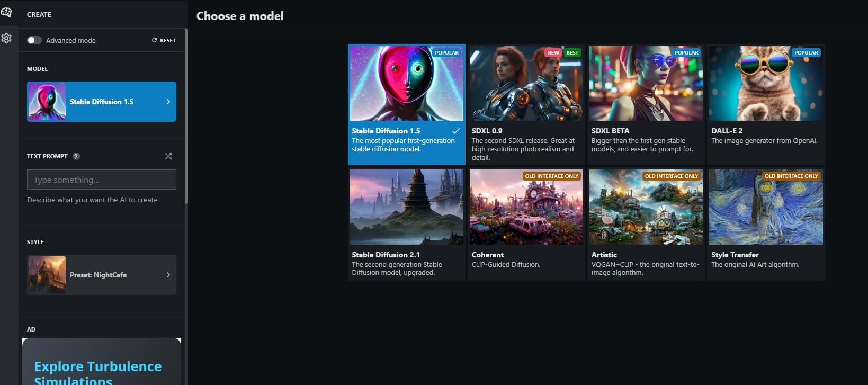The width and height of the screenshot is (868, 385).
Task: Click the NEW badge on SDXL 0.9
Action: tap(553, 53)
